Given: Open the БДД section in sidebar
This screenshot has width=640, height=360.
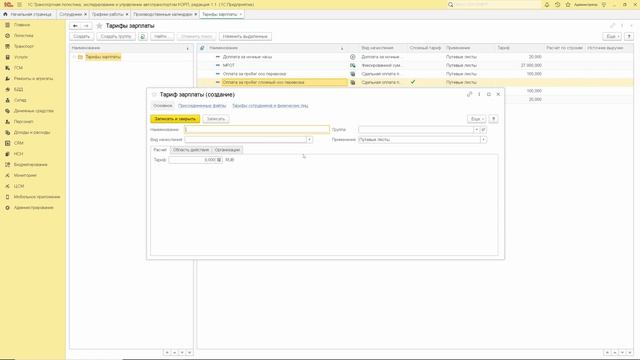Looking at the screenshot, I should coord(18,89).
